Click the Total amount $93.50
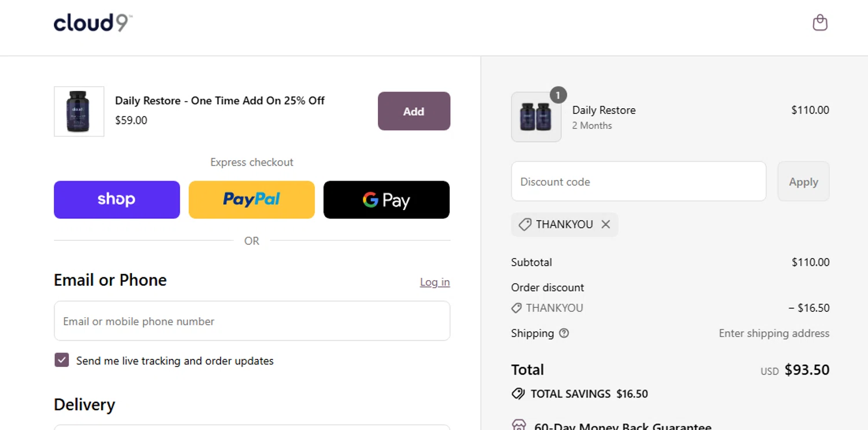868x430 pixels. point(807,370)
